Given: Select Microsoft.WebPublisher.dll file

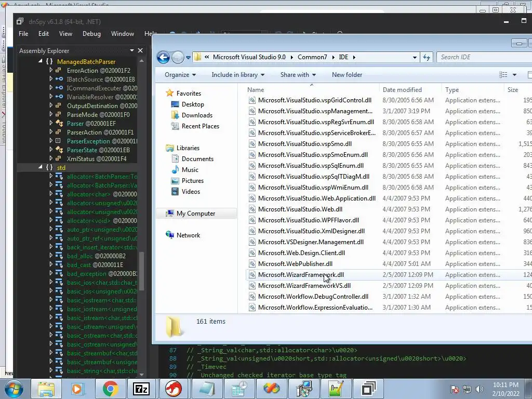Looking at the screenshot, I should coord(295,264).
